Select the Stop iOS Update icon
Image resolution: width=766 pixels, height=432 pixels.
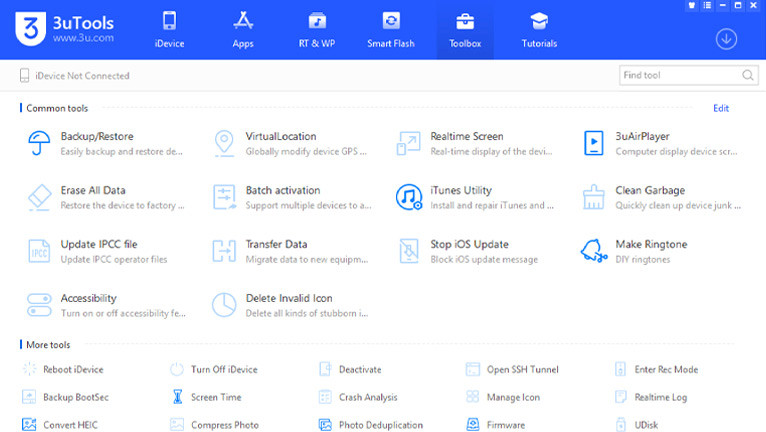(x=409, y=251)
